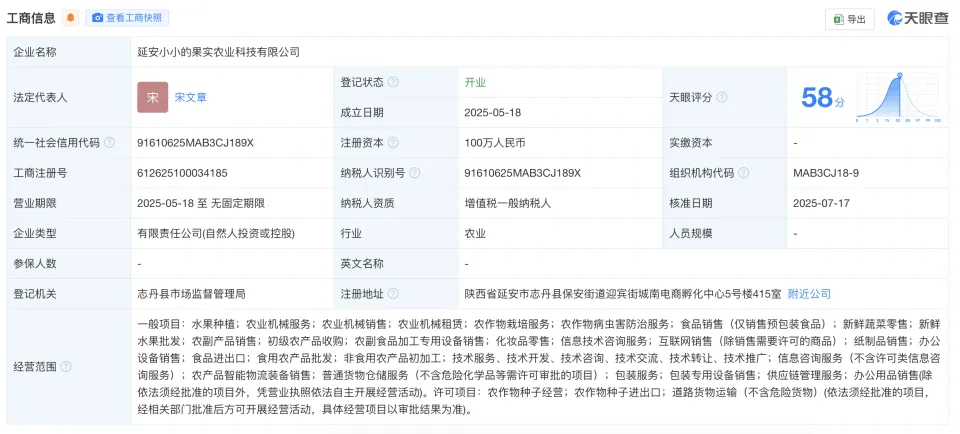Show help for 统一社会信用代码 question icon
This screenshot has width=960, height=434.
point(109,143)
